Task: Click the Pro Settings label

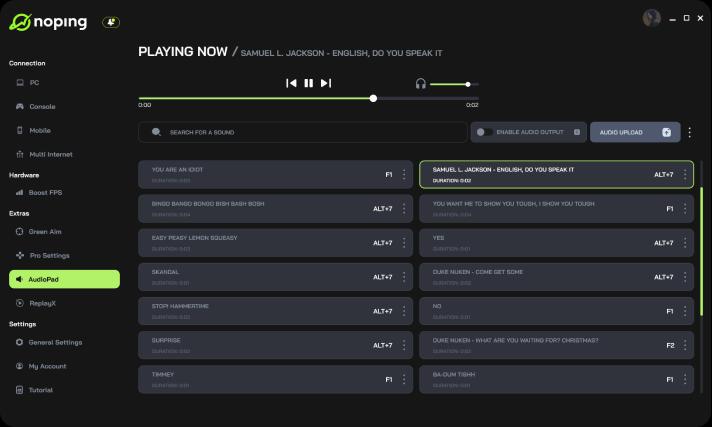Action: click(49, 255)
